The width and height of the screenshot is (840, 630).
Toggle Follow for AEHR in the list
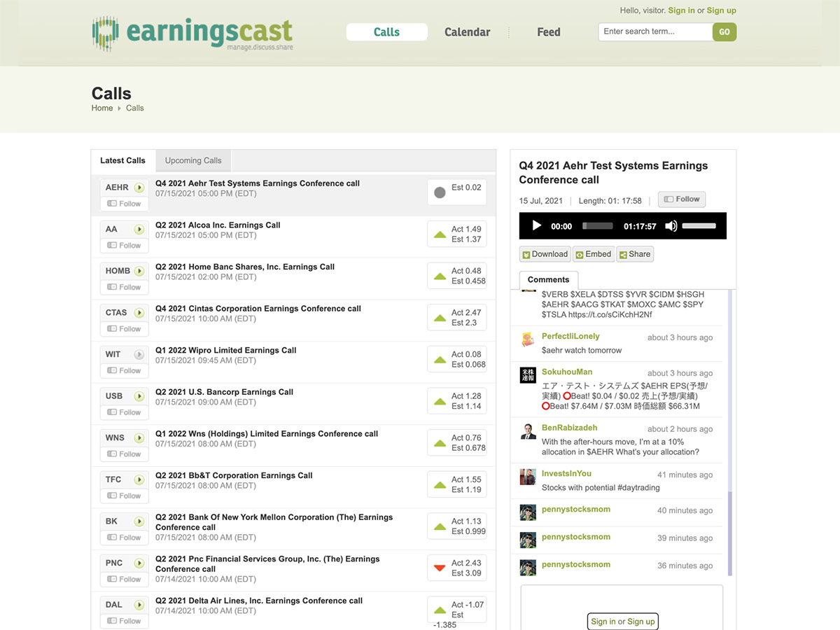pyautogui.click(x=124, y=204)
